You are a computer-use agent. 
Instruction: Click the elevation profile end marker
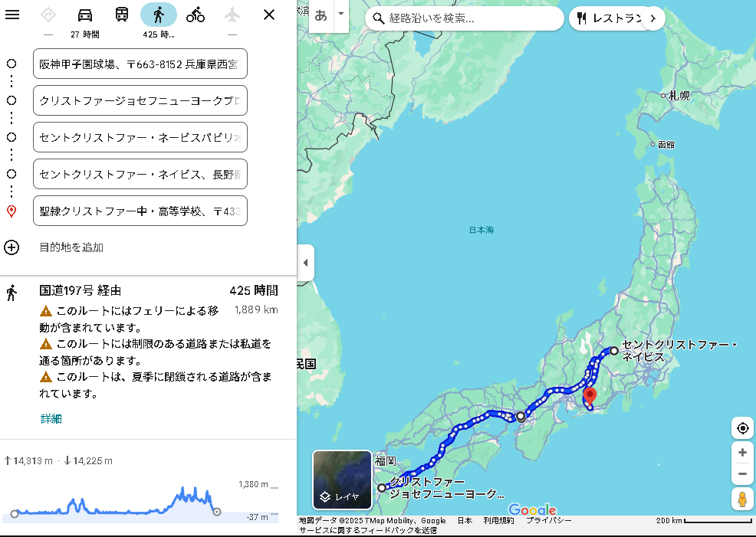[x=217, y=512]
